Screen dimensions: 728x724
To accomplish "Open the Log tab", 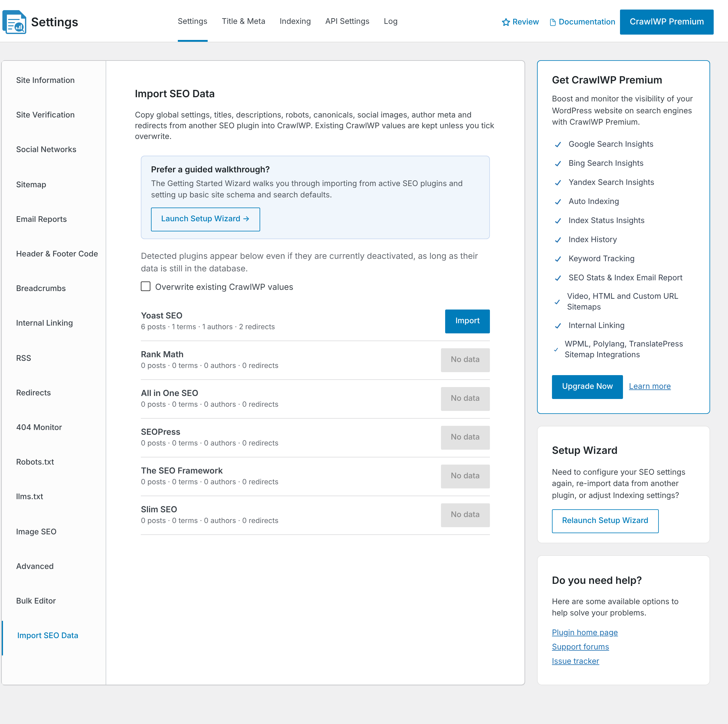I will tap(390, 21).
